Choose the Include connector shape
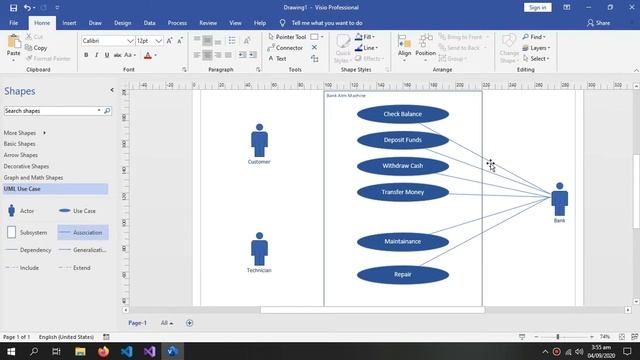Viewport: 640px width, 360px height. tap(22, 268)
